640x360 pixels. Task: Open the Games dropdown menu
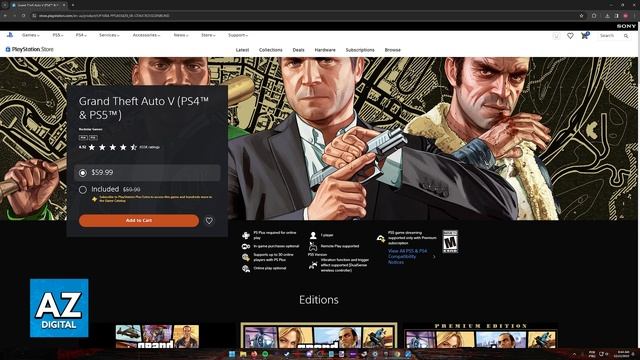point(31,36)
